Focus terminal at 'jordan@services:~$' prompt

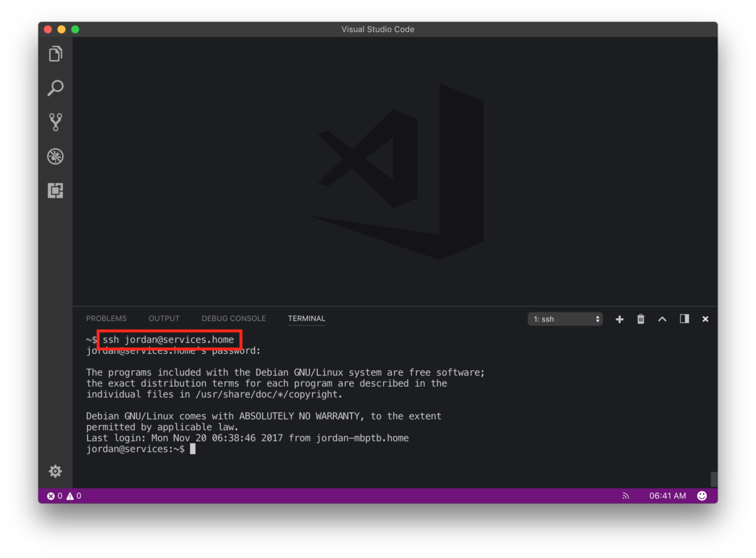click(135, 449)
